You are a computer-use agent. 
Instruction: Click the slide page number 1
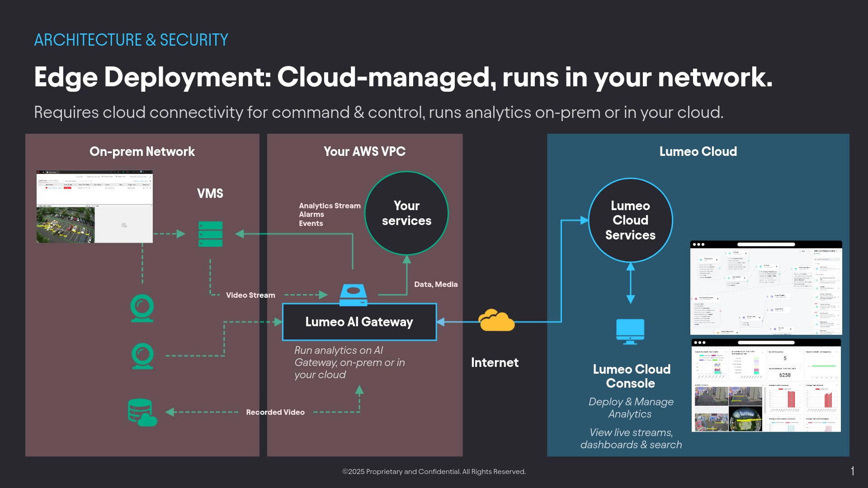pyautogui.click(x=852, y=471)
